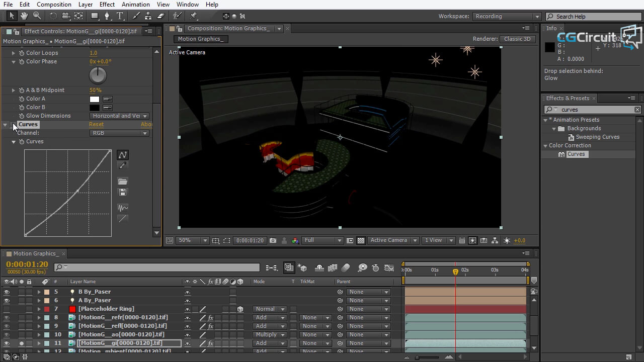
Task: Click the white Color A swatch
Action: tap(95, 99)
